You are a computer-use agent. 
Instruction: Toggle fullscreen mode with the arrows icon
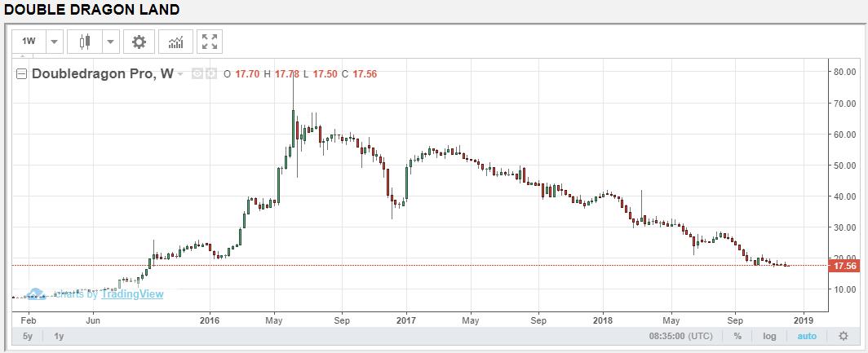point(210,42)
